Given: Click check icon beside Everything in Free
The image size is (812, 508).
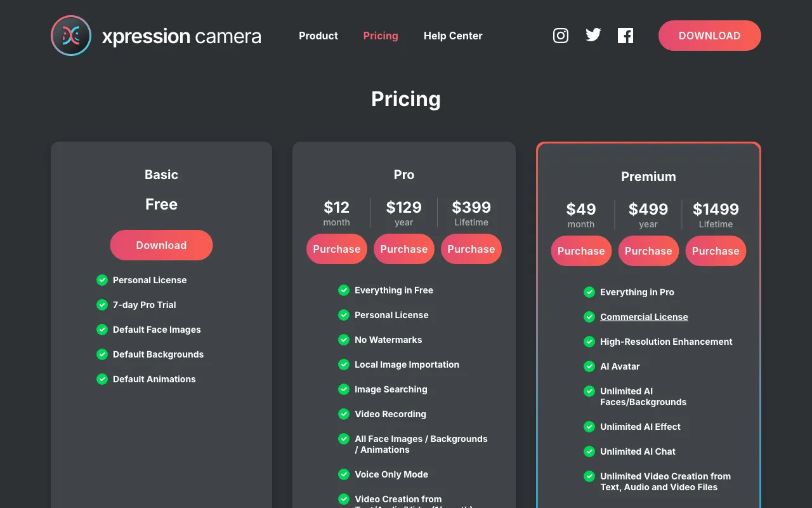Looking at the screenshot, I should pyautogui.click(x=344, y=290).
